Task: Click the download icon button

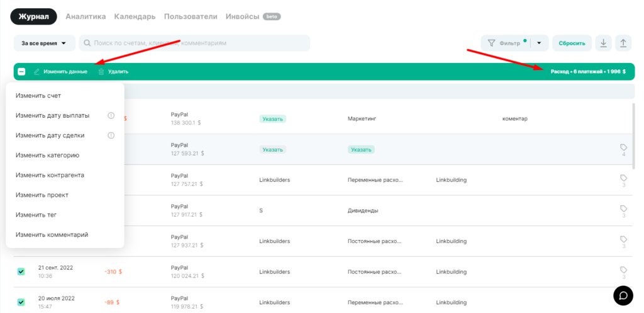Action: click(603, 43)
